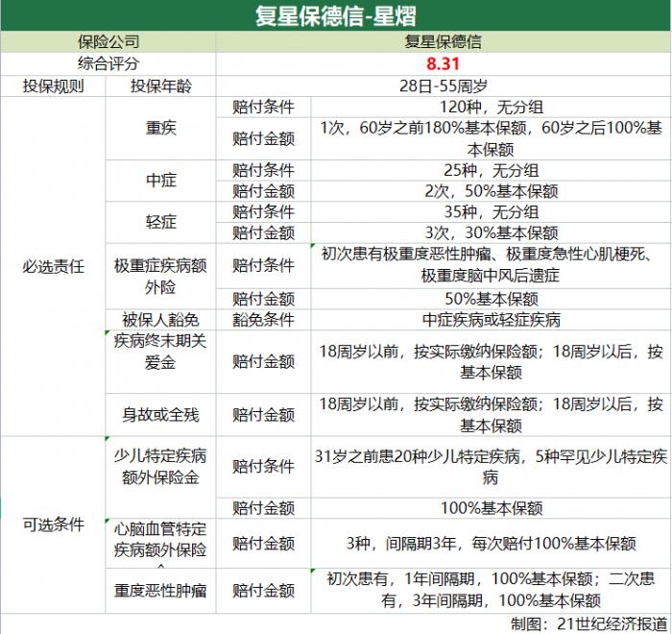Image resolution: width=672 pixels, height=634 pixels.
Task: Click the title cell '复星保德信-星熠'
Action: [x=336, y=16]
